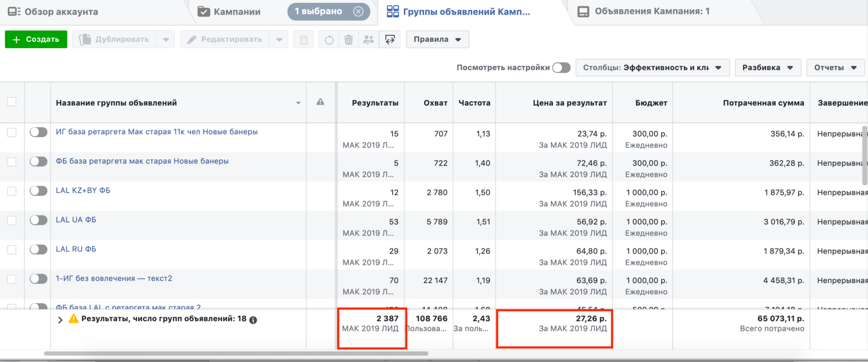Open the Столбцы: Эффективность columns dropdown
This screenshot has width=868, height=362.
click(x=652, y=68)
